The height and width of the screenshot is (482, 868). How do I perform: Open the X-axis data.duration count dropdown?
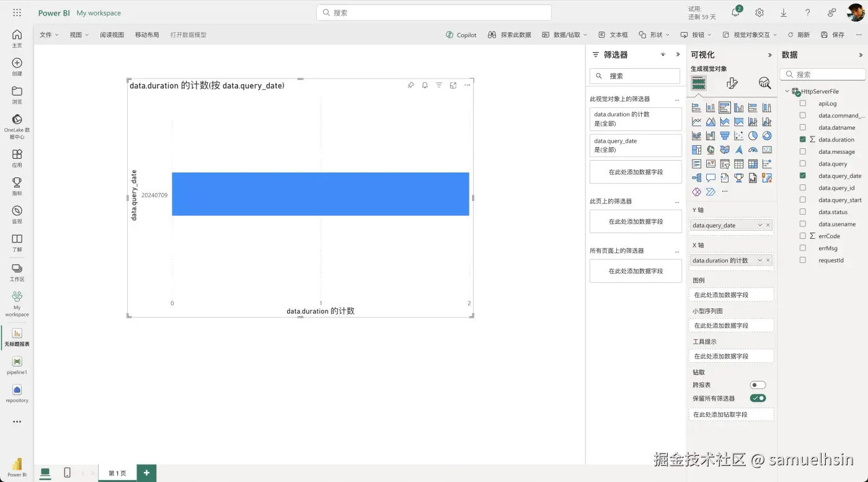coord(760,261)
